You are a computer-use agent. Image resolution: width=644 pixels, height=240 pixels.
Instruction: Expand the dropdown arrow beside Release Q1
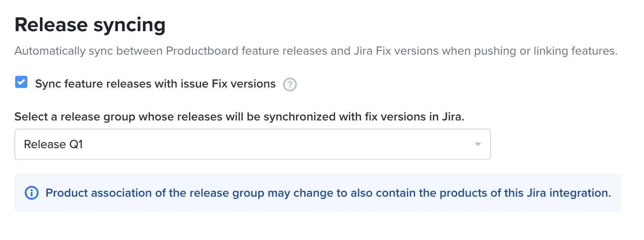478,144
